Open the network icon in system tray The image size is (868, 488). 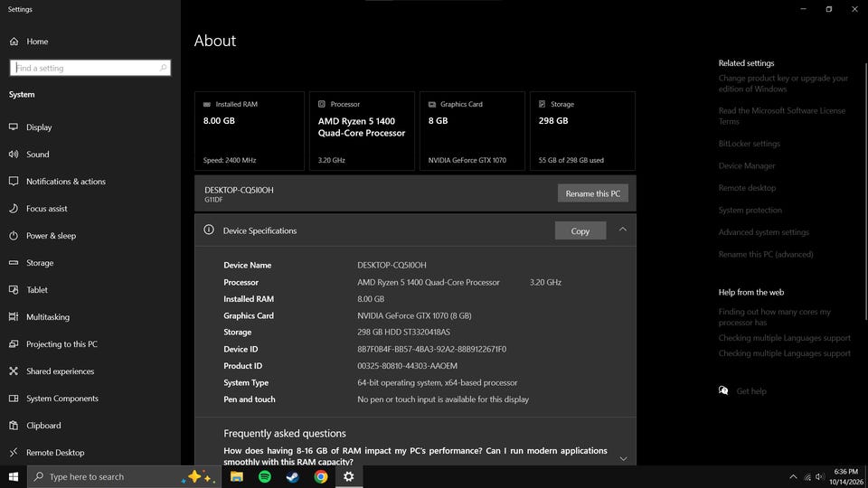[807, 477]
